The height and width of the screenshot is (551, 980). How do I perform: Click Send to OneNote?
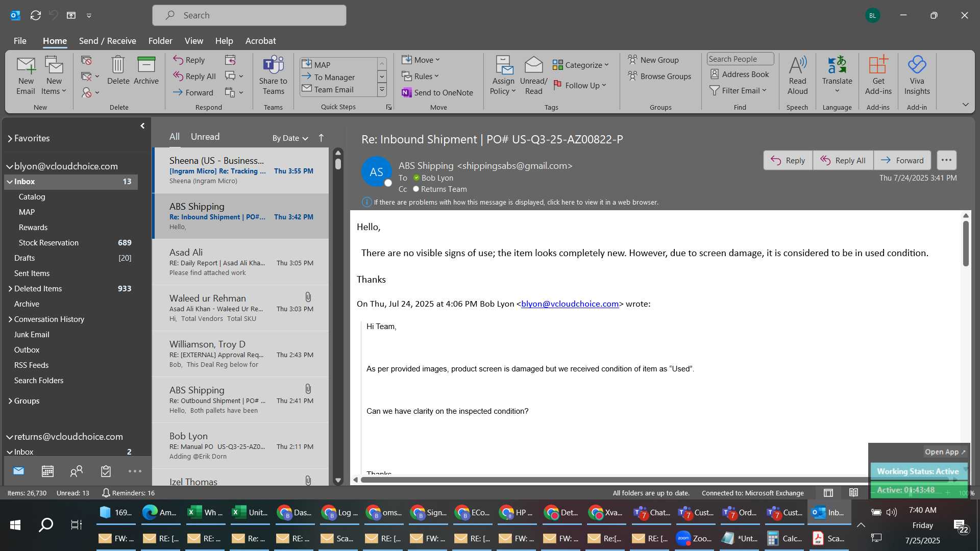point(437,92)
